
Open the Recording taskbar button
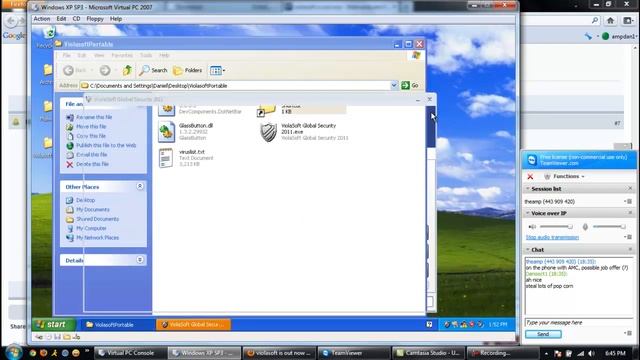point(502,353)
